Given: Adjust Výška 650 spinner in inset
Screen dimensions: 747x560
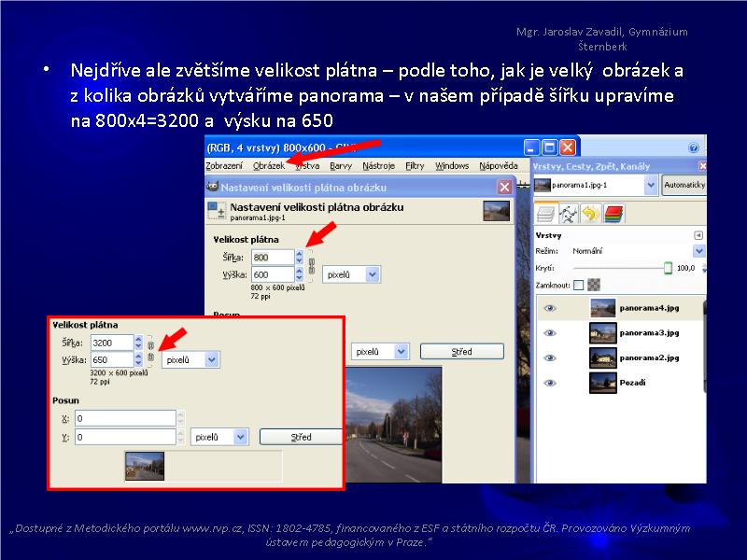Looking at the screenshot, I should click(138, 359).
